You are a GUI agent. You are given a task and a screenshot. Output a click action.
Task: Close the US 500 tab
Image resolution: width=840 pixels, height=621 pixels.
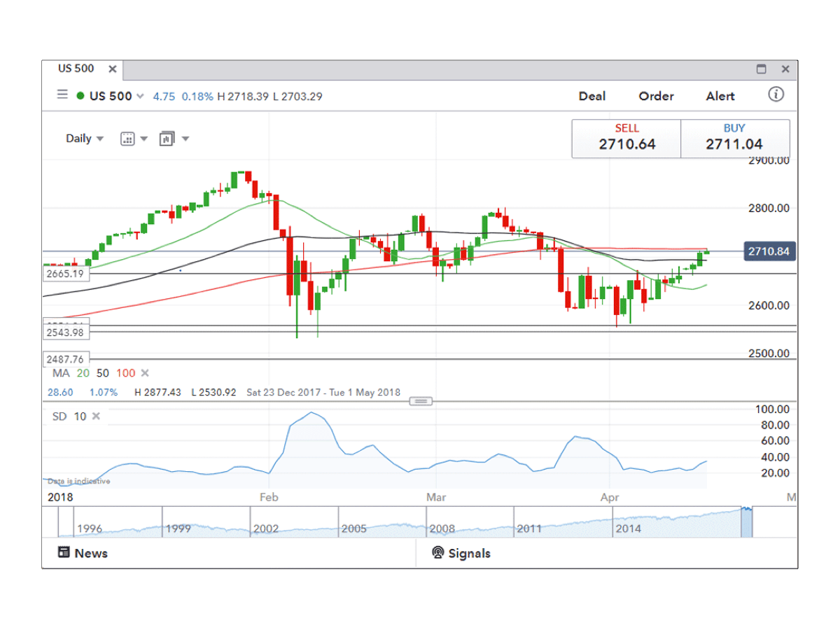112,69
